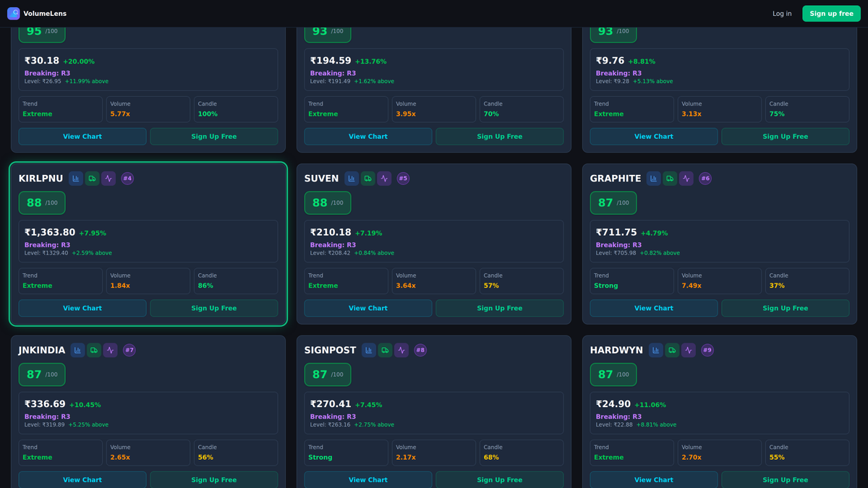
Task: Click purple pulse activity icon for GRAPHITE
Action: pos(686,179)
